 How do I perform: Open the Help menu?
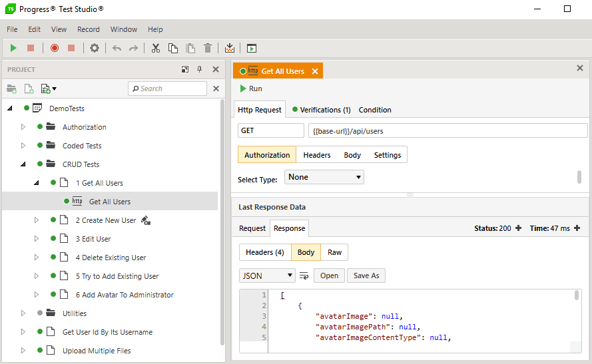click(155, 29)
